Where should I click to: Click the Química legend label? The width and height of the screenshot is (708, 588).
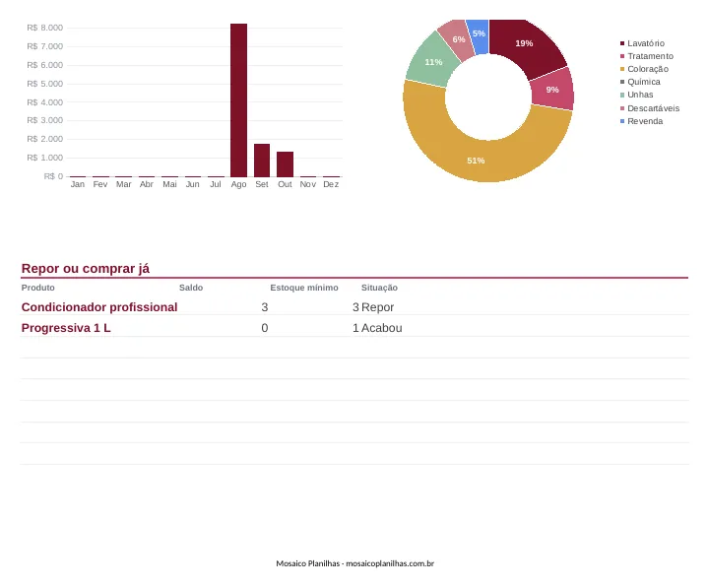click(x=644, y=82)
